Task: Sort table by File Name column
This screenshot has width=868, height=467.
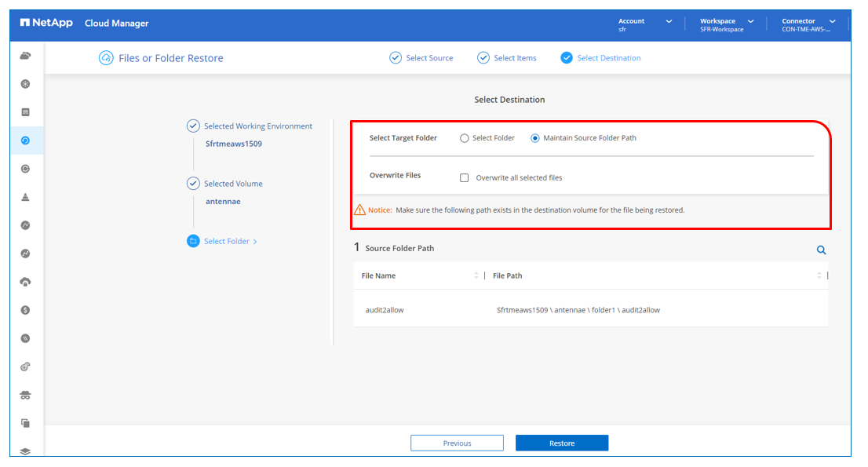Action: pos(476,275)
